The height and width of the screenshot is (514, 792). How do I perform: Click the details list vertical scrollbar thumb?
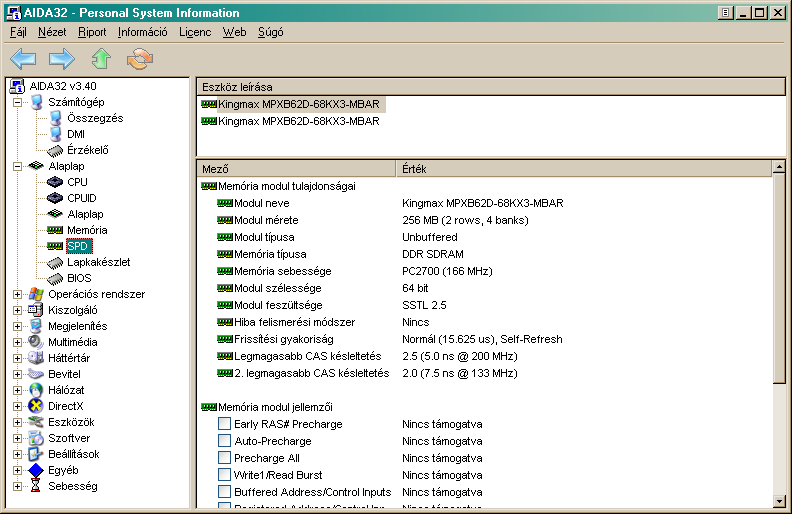(779, 279)
